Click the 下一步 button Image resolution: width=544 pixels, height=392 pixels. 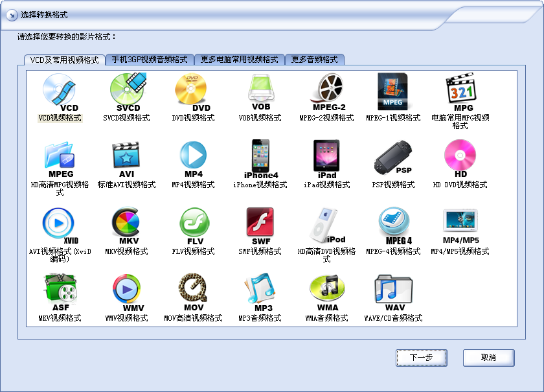tap(421, 358)
